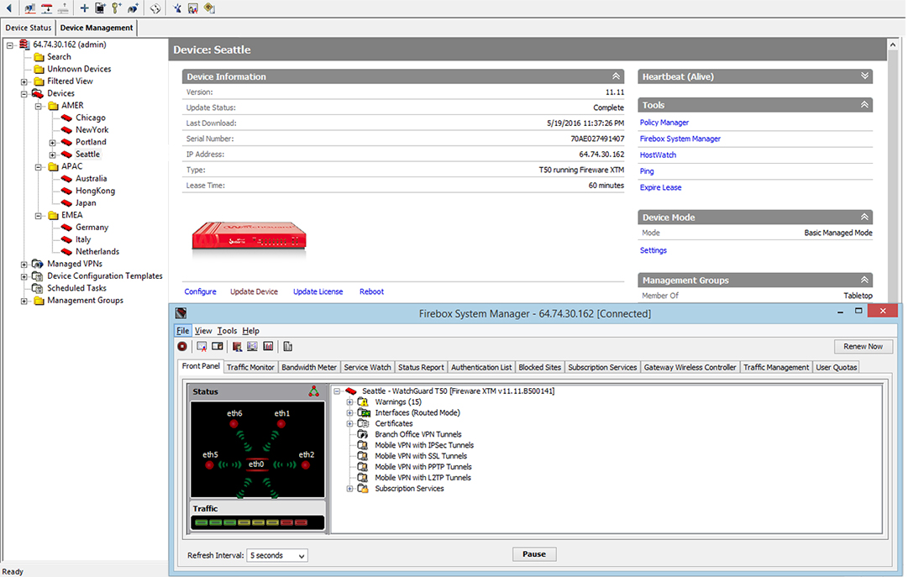Expand the Heartbeat (Alive) section
The height and width of the screenshot is (577, 924).
(864, 76)
